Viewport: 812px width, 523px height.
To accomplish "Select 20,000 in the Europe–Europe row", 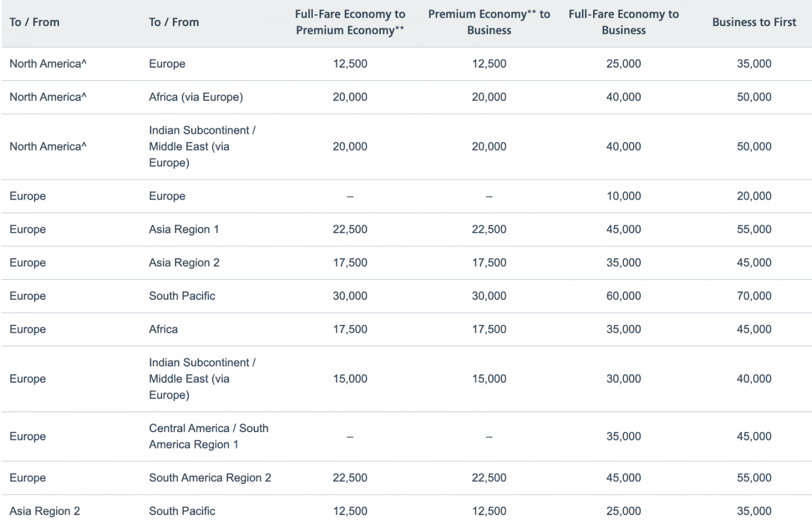I will pos(754,196).
